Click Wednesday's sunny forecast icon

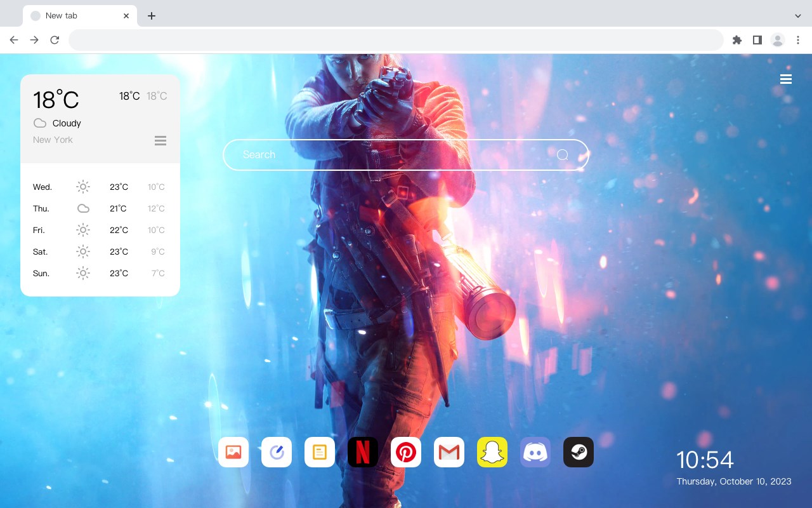83,187
